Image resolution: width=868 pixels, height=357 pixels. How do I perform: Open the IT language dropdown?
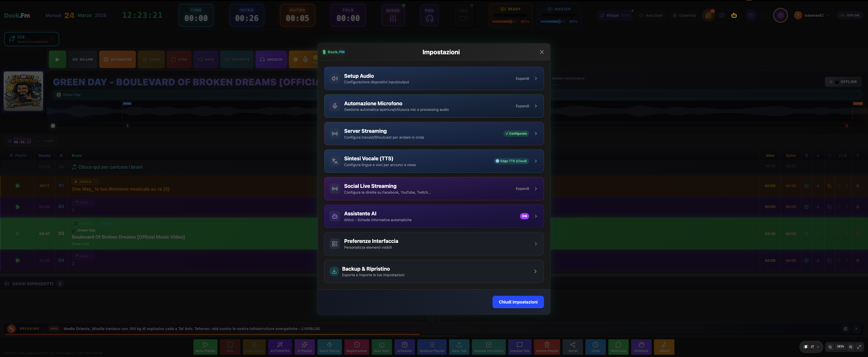click(811, 347)
